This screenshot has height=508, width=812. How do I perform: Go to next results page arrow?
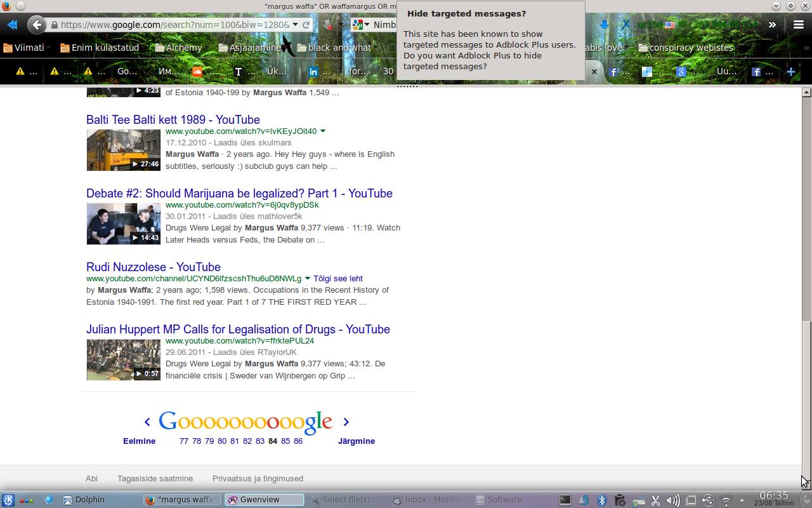click(x=346, y=422)
